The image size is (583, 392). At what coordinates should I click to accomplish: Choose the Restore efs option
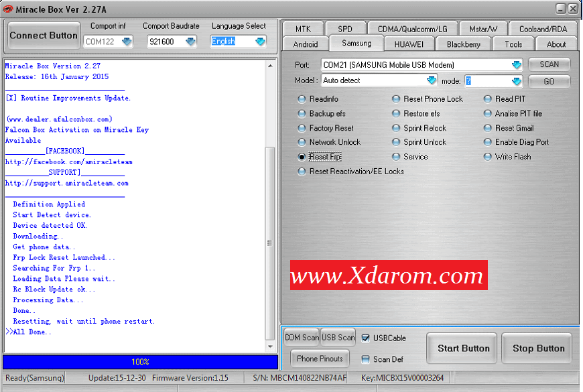pos(396,113)
